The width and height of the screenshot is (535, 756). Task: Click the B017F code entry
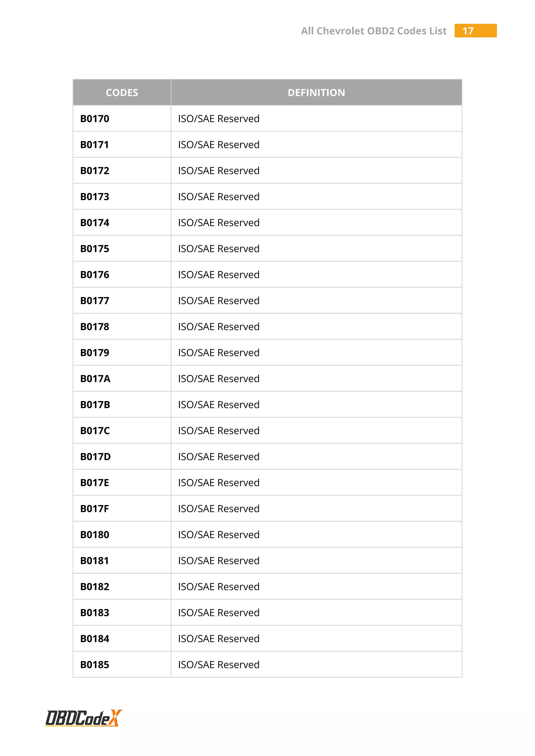coord(95,509)
